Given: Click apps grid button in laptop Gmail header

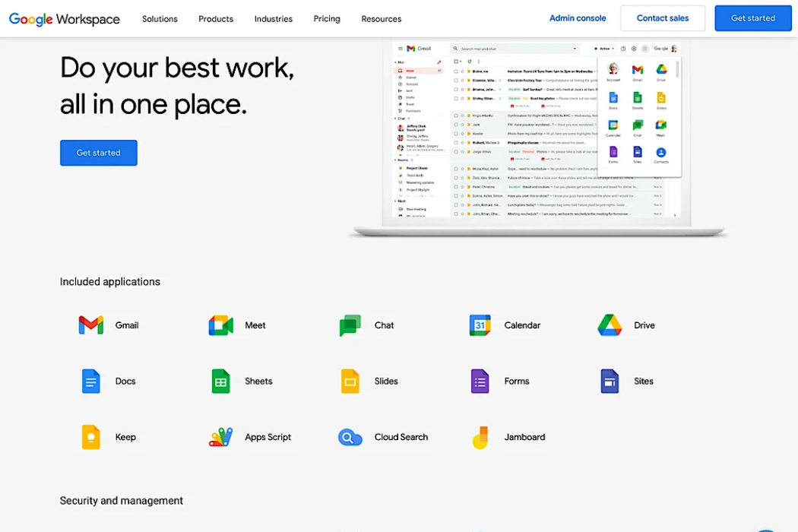Looking at the screenshot, I should 644,49.
